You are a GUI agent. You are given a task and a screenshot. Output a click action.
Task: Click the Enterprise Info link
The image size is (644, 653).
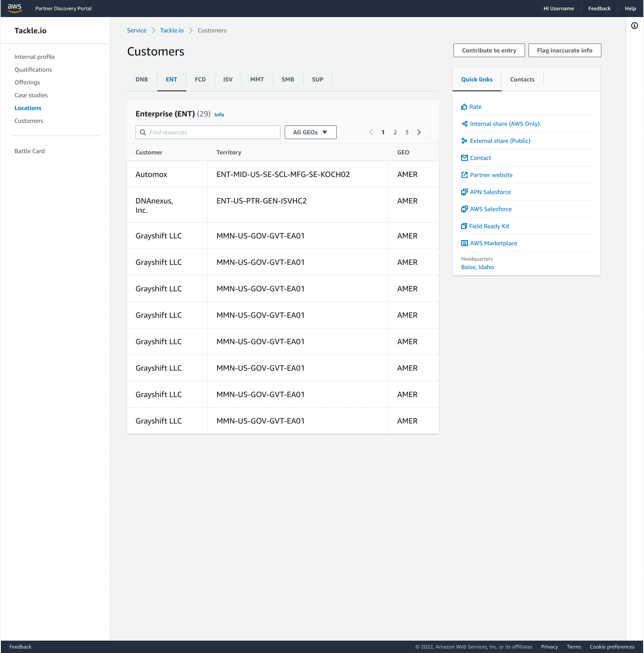pos(219,115)
